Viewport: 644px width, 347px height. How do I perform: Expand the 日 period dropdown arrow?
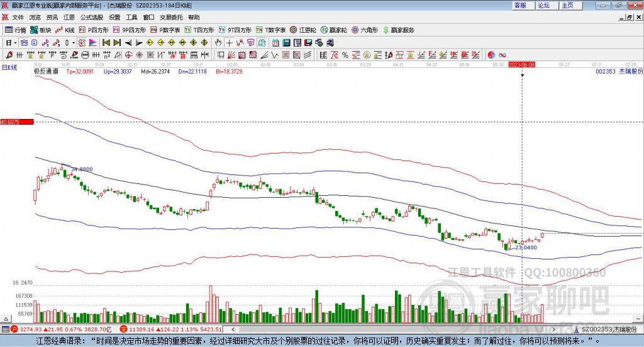[15, 43]
